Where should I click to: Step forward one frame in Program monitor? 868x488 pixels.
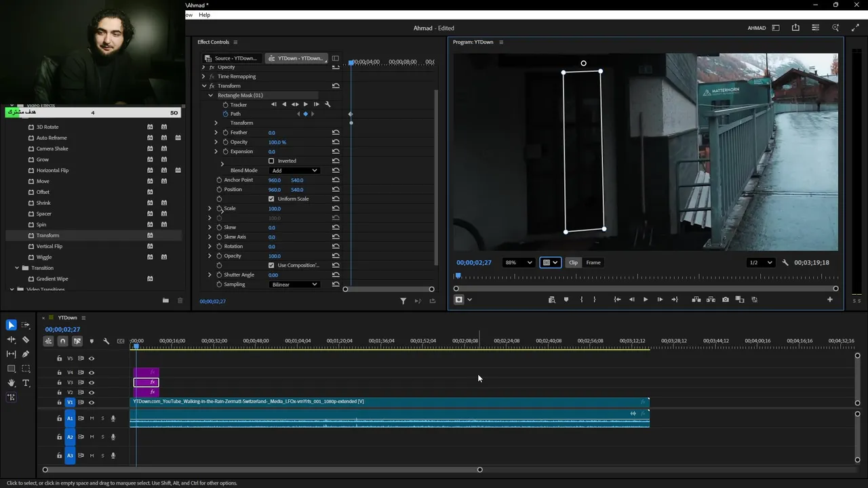[660, 300]
